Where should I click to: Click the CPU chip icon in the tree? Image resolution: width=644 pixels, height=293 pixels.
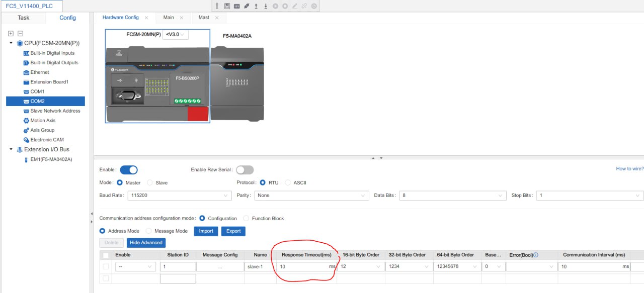click(20, 43)
